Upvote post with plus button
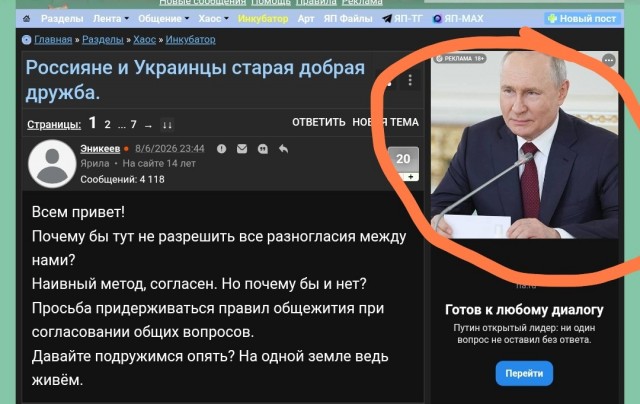The width and height of the screenshot is (640, 404). point(411,177)
